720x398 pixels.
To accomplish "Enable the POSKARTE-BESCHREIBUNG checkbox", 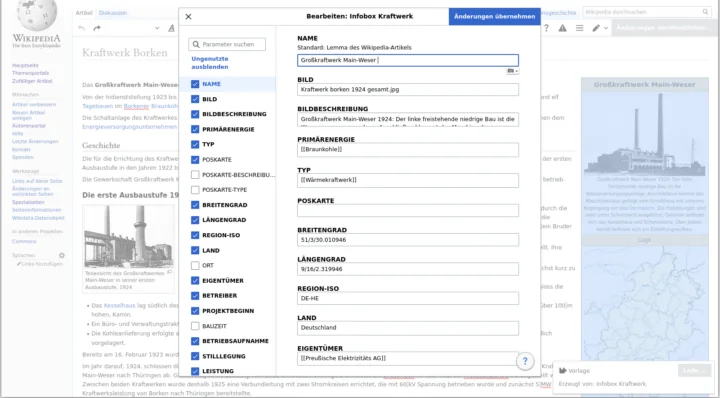I will (x=195, y=175).
